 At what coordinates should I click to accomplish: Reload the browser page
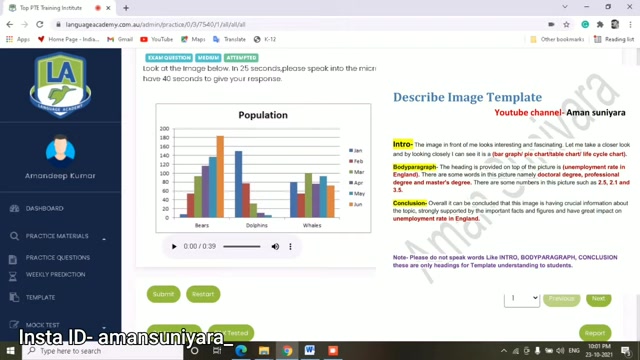click(x=40, y=24)
